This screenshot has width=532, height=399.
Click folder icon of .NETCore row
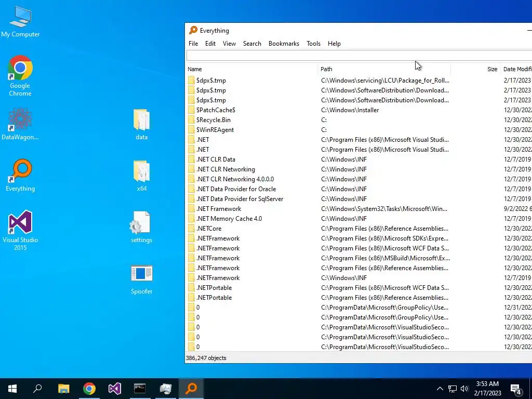coord(191,229)
